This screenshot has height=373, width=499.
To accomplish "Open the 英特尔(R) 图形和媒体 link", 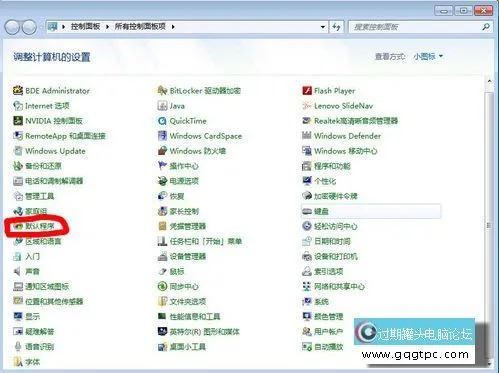I will pyautogui.click(x=204, y=331).
